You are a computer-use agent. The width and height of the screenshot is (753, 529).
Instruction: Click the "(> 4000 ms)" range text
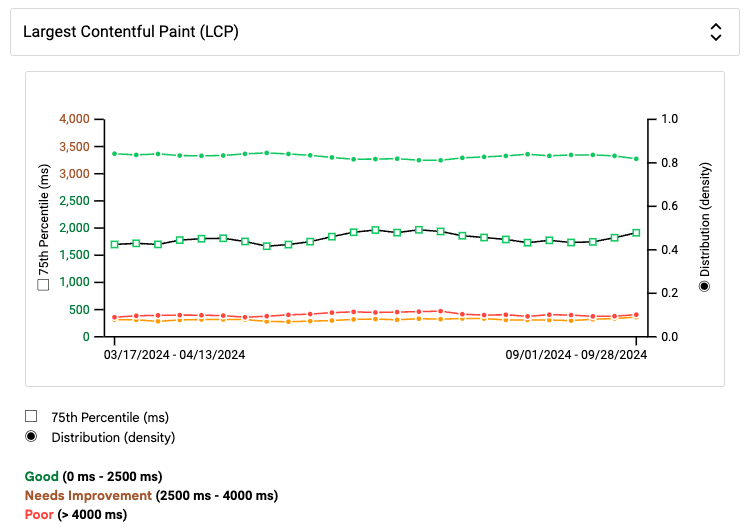coord(92,515)
